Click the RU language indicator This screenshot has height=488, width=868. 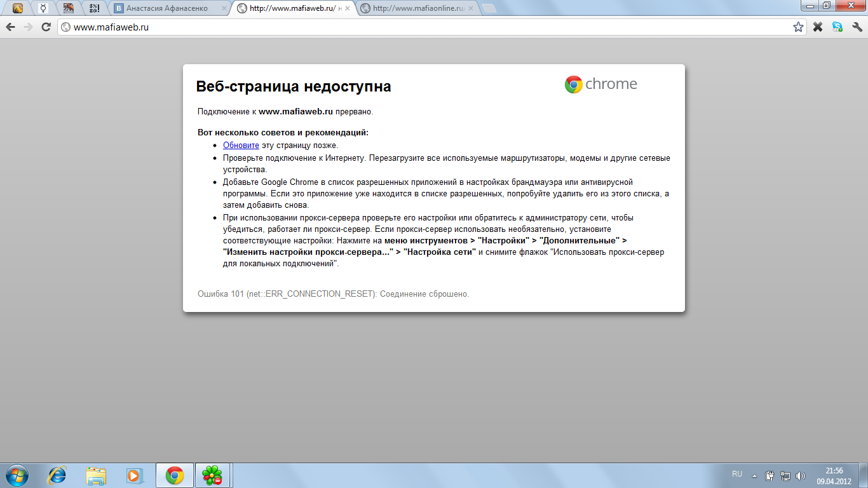pyautogui.click(x=737, y=474)
